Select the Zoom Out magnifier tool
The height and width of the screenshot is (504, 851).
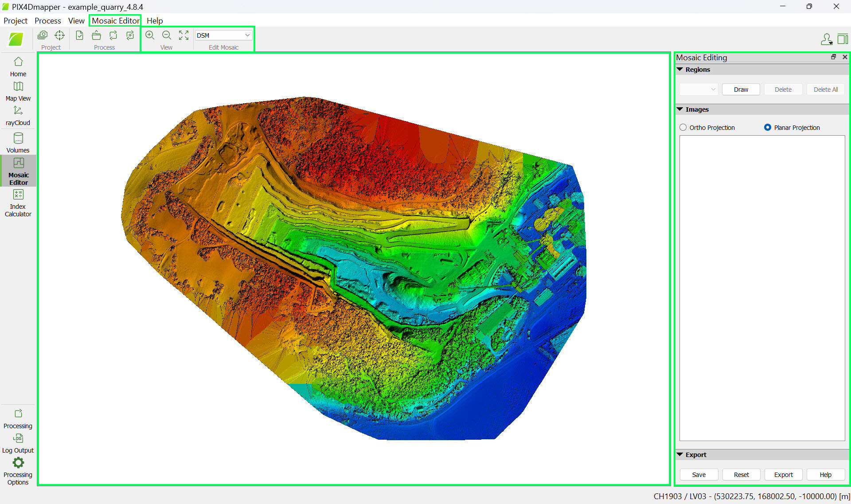[x=167, y=35]
